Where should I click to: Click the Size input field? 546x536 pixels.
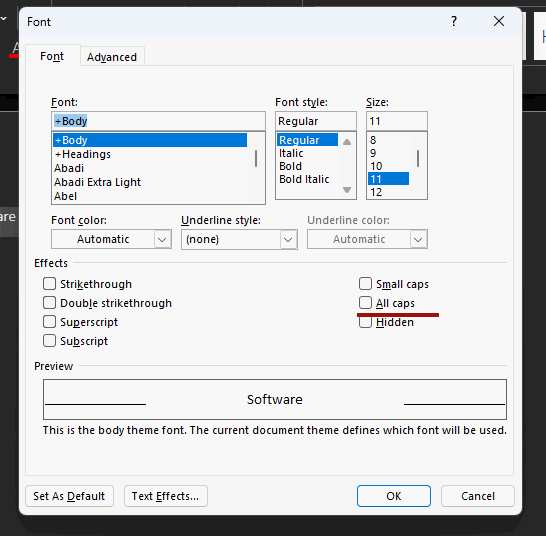(x=397, y=121)
